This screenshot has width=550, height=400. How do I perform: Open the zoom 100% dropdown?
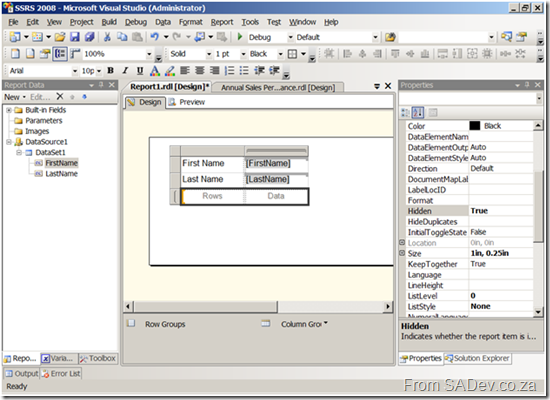tap(149, 54)
